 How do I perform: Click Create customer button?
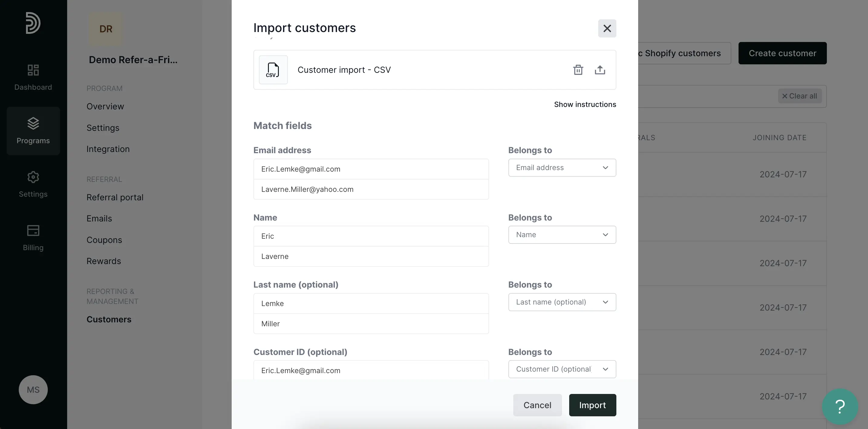(782, 53)
